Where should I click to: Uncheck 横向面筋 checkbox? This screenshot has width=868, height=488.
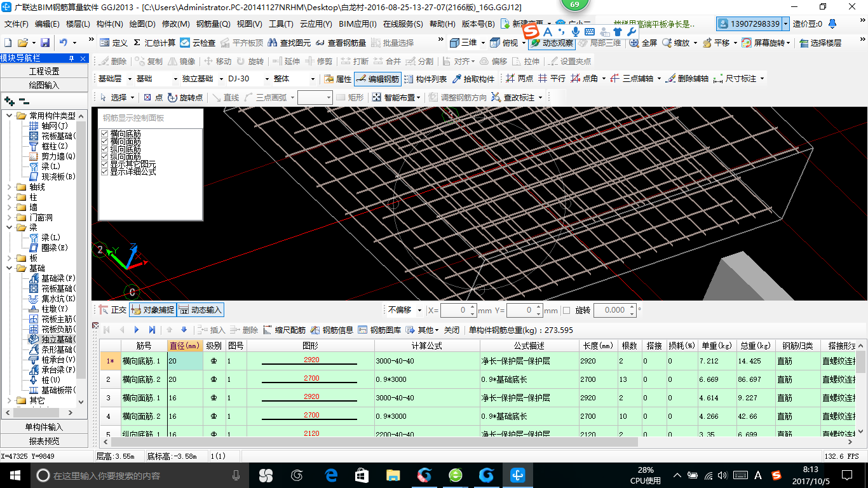[105, 142]
